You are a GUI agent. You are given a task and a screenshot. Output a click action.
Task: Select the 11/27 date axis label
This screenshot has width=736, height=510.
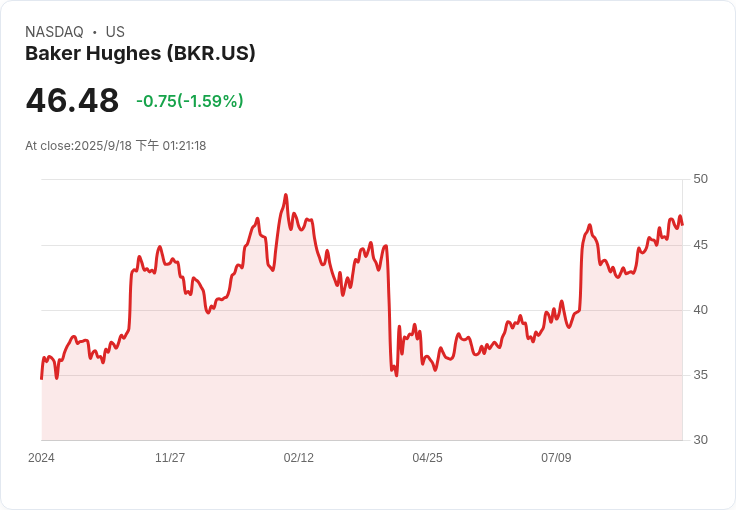click(x=170, y=457)
